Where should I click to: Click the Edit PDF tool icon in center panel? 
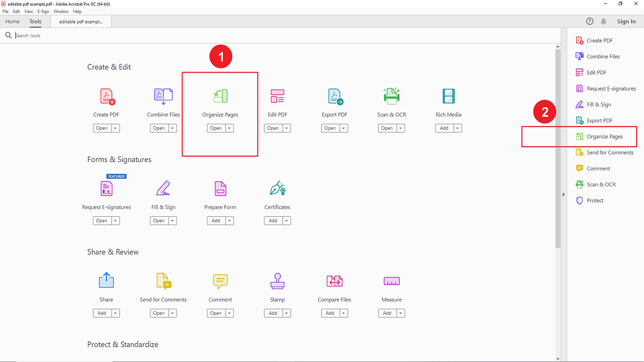277,96
